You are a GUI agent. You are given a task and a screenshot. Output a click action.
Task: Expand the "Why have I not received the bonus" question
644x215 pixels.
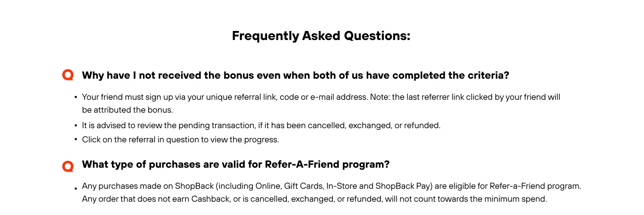point(295,76)
